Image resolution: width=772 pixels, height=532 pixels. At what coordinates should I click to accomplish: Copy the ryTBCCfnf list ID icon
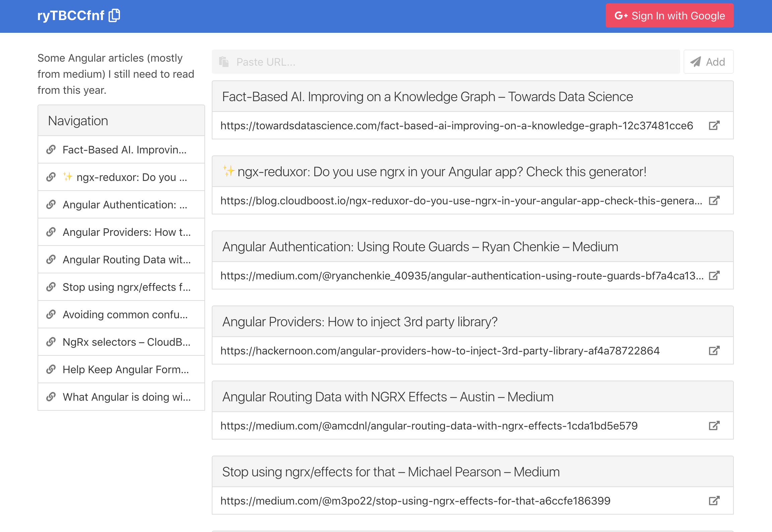[114, 15]
